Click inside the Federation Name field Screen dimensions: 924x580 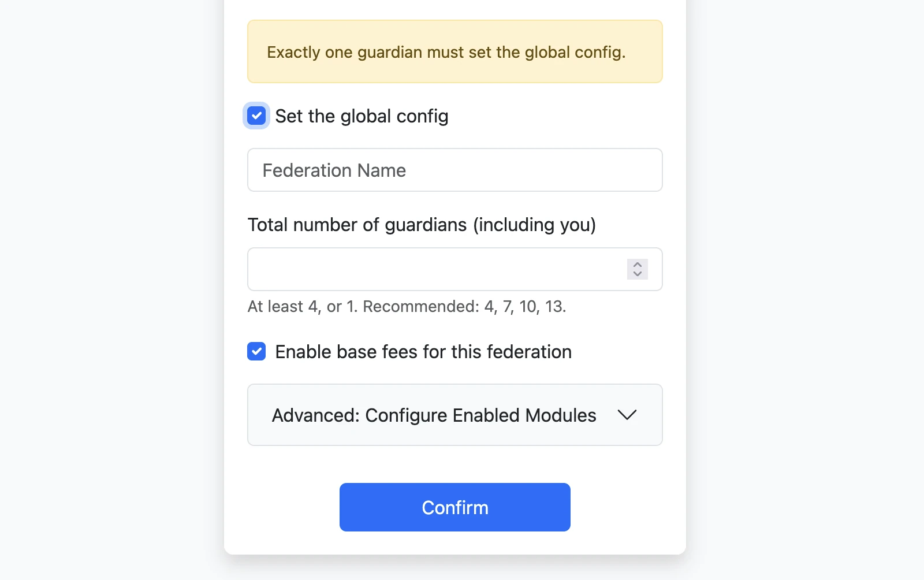point(454,170)
